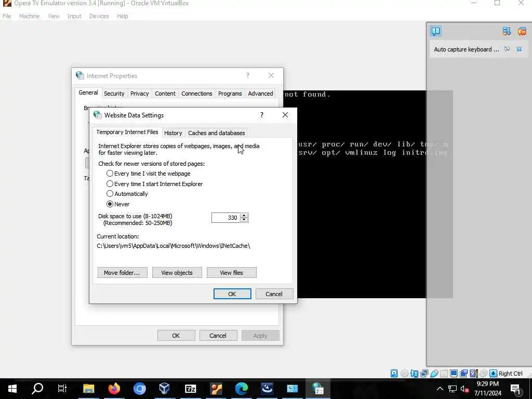This screenshot has height=399, width=532.
Task: Open the Security tab in Internet Properties
Action: click(x=114, y=94)
